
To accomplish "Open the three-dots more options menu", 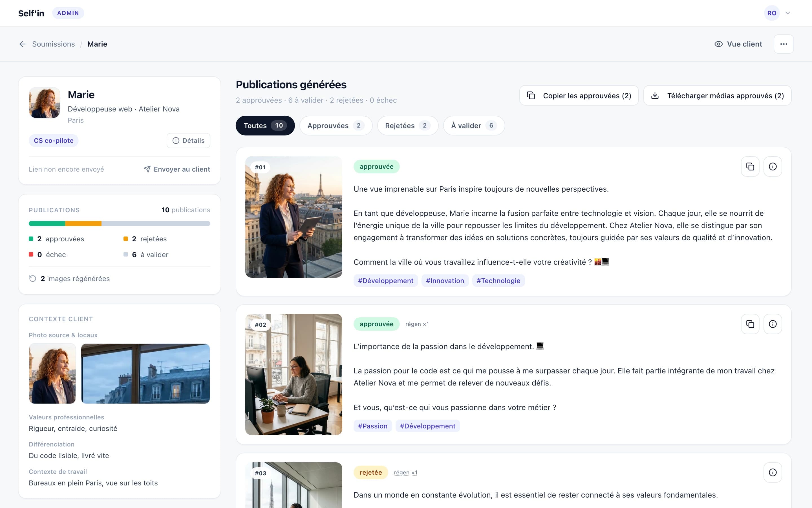I will point(784,44).
